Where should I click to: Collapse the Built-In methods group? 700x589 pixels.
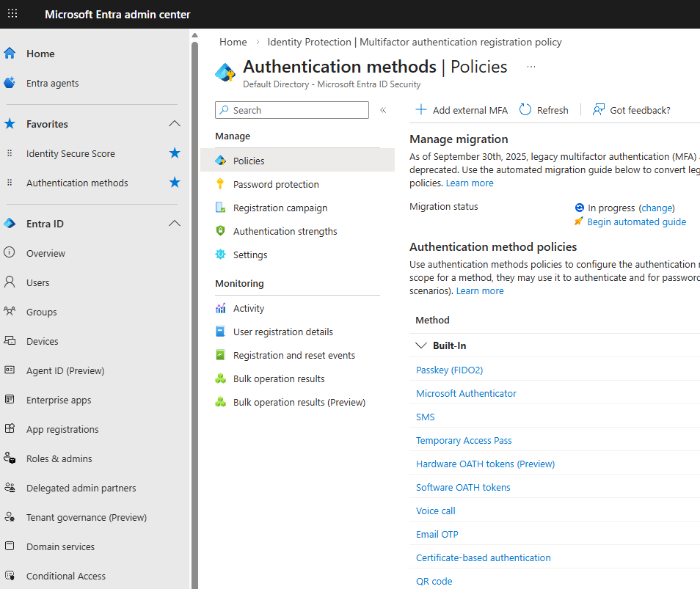[x=421, y=345]
